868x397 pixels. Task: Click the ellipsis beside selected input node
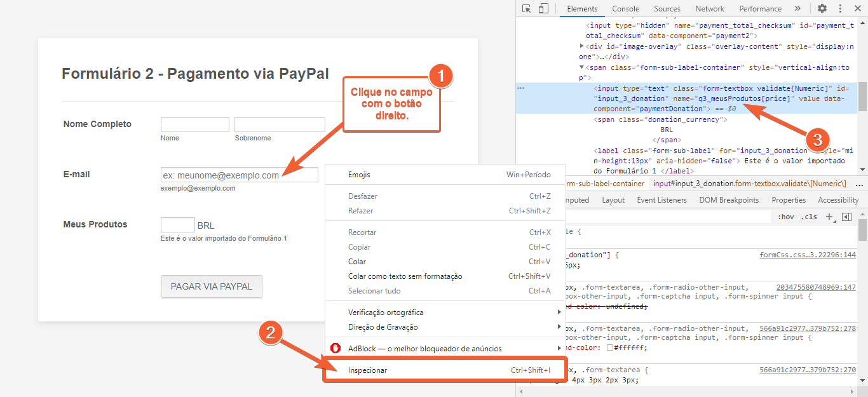coord(520,88)
